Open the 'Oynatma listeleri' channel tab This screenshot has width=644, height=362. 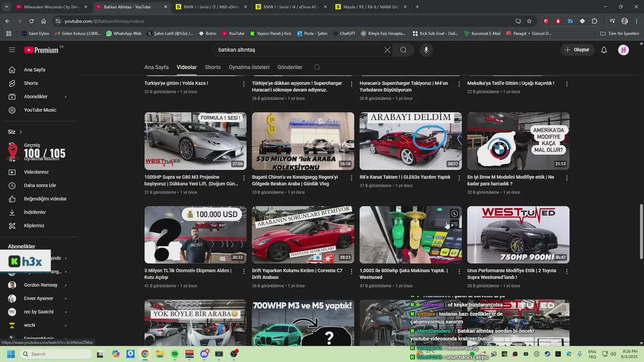[249, 67]
